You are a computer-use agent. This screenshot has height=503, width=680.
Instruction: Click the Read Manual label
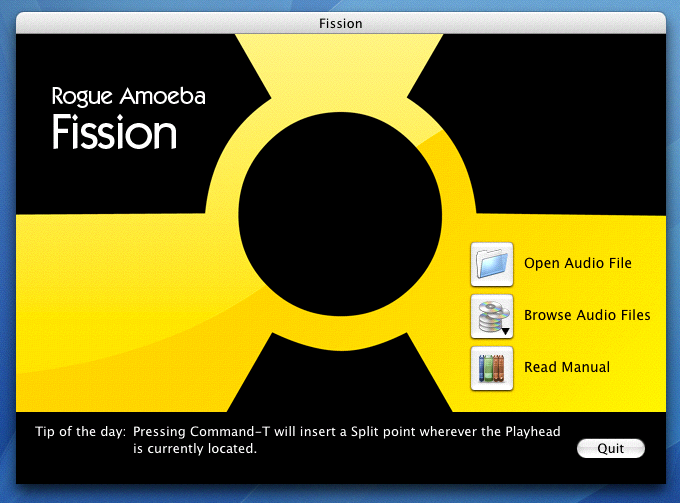(567, 367)
